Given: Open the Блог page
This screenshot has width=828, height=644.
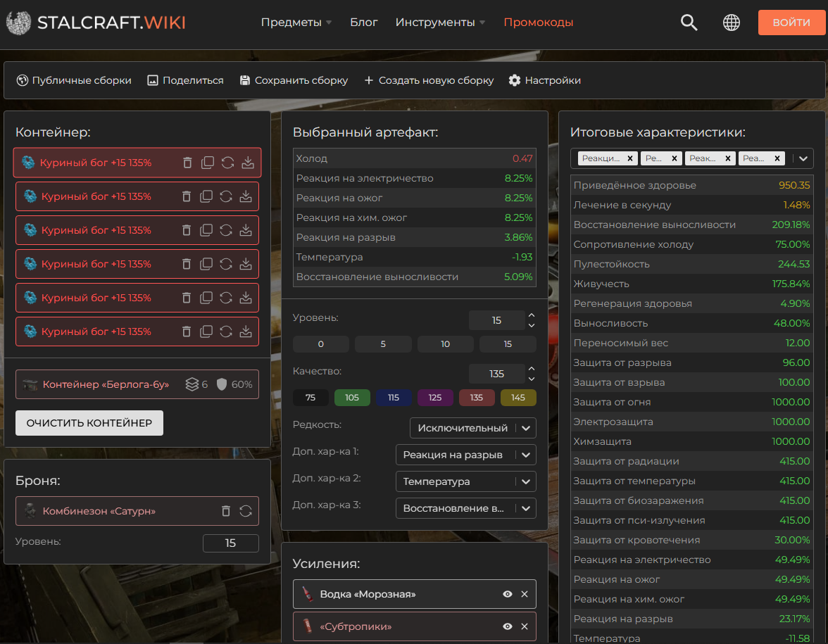Looking at the screenshot, I should [364, 23].
